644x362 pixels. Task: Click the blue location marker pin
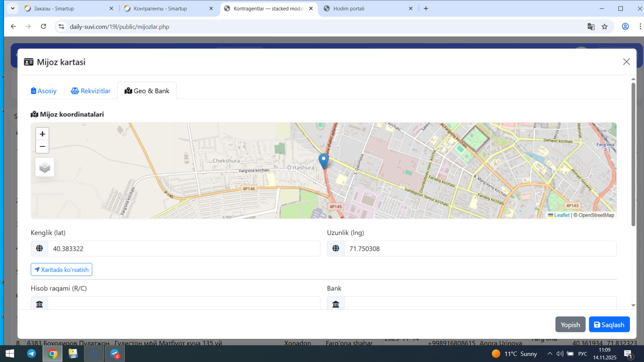324,161
